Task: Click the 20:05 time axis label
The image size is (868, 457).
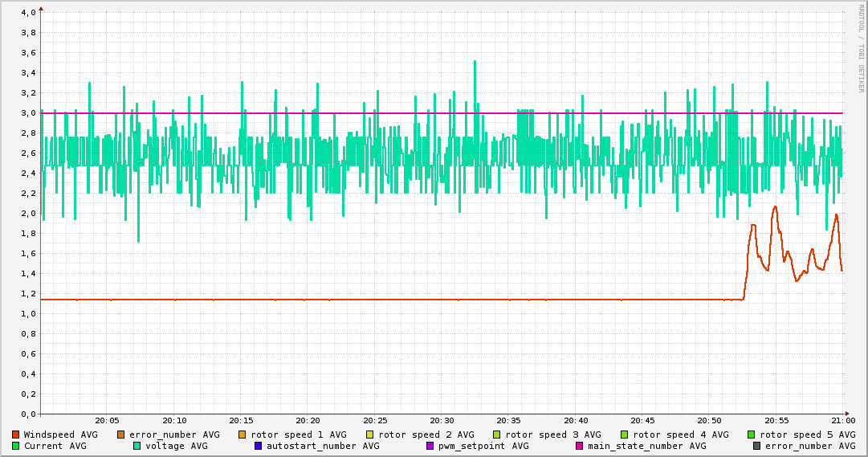Action: tap(108, 420)
